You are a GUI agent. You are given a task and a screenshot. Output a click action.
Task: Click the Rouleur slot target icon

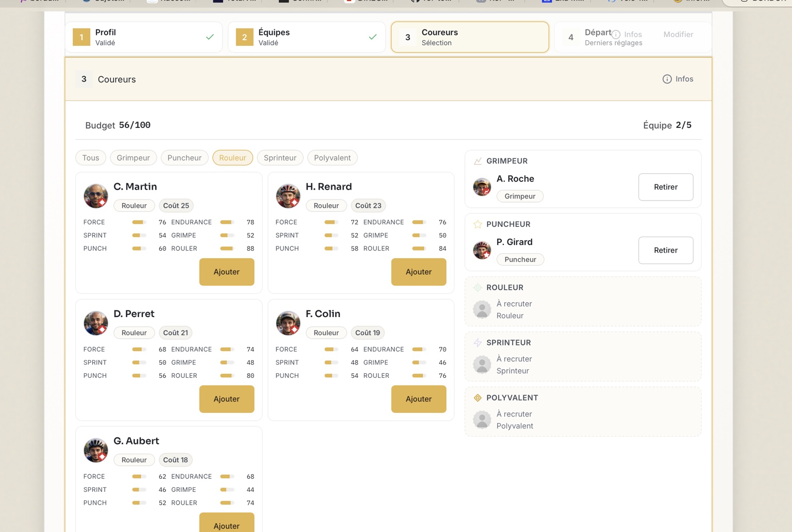pos(477,288)
